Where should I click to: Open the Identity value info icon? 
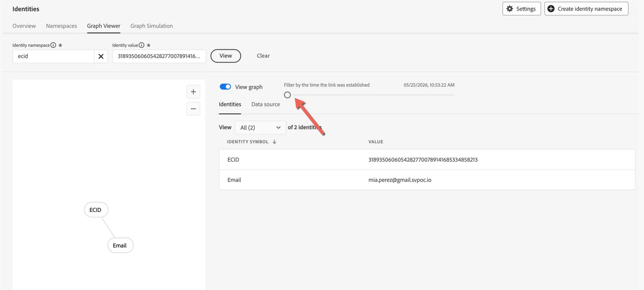pyautogui.click(x=142, y=45)
